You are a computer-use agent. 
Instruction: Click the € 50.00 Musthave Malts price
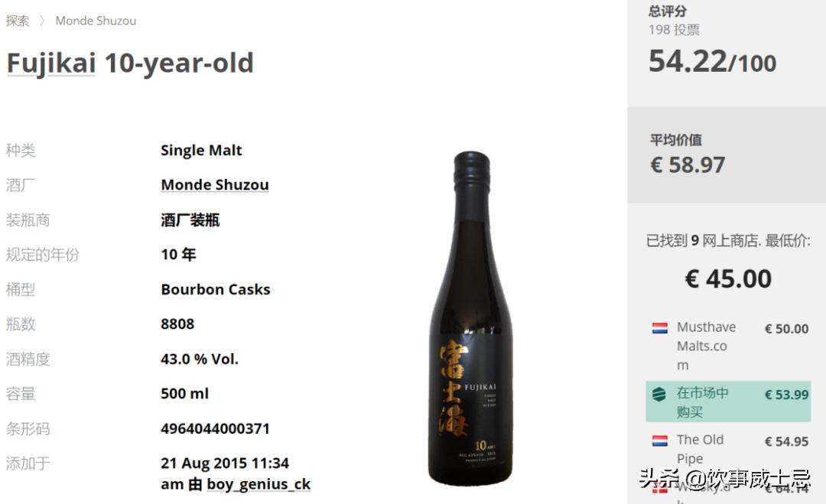[x=786, y=329]
